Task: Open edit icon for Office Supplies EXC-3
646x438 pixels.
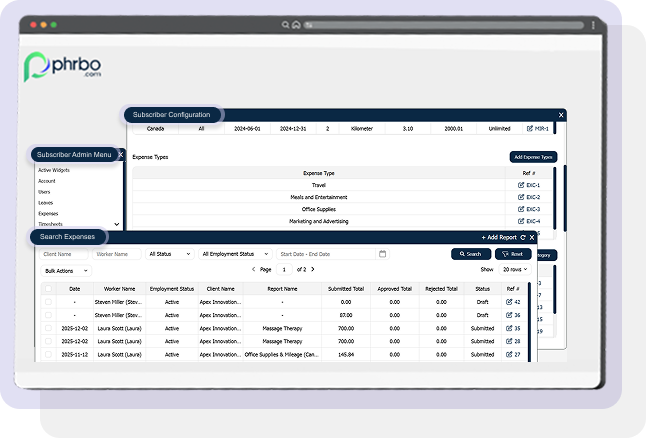Action: point(520,209)
